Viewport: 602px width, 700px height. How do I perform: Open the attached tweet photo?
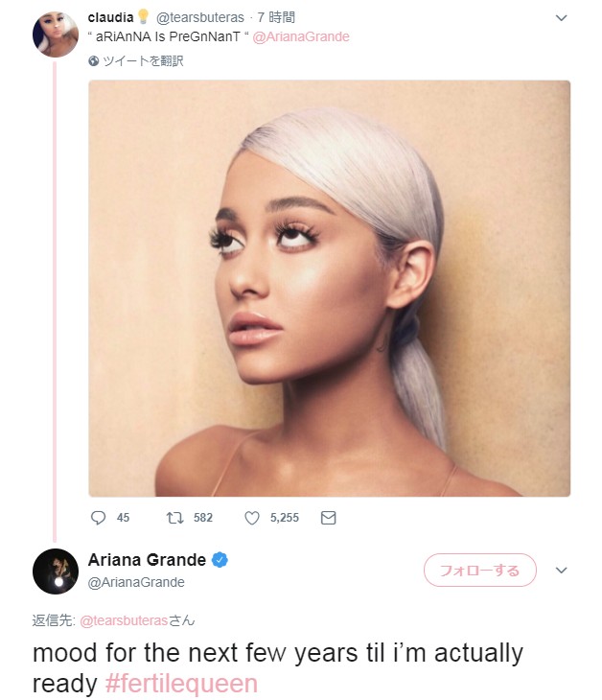pos(329,288)
